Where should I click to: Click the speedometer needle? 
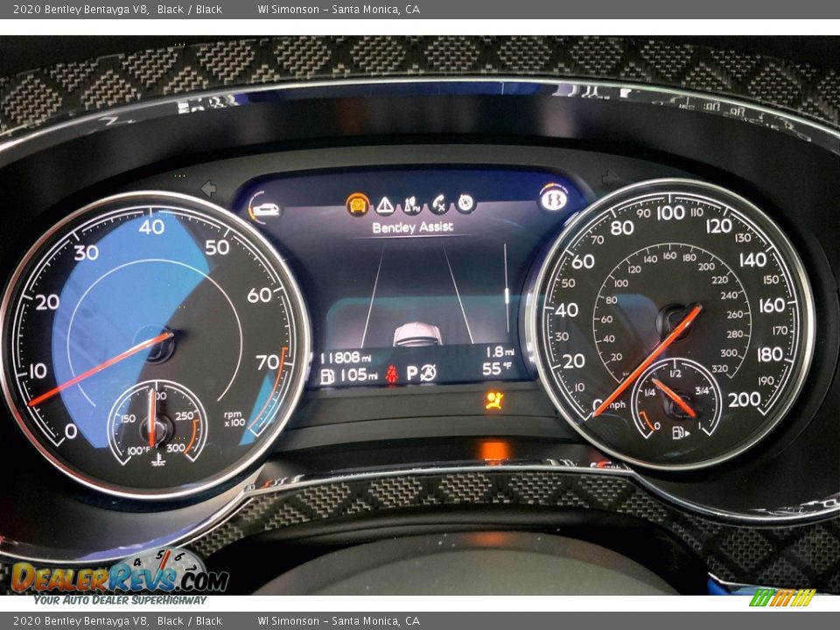coord(647,360)
